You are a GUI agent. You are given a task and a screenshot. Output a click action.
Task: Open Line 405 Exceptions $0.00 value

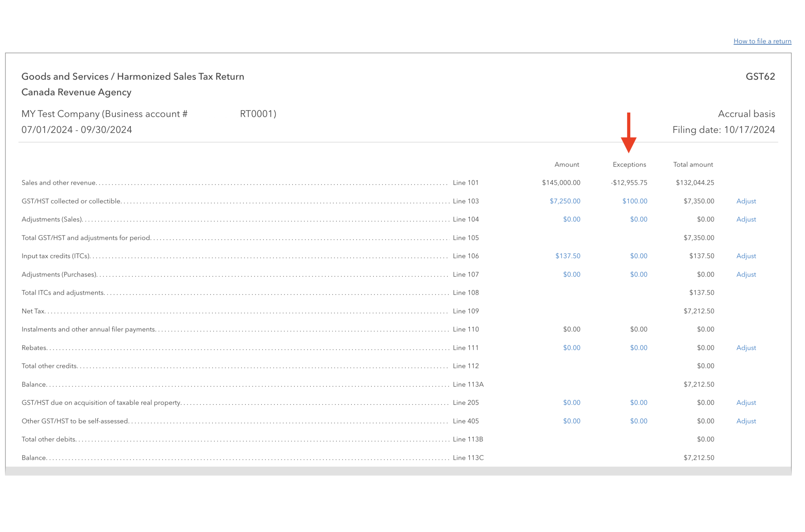click(x=639, y=421)
